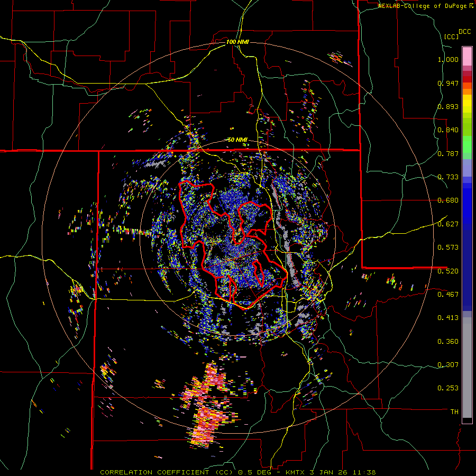Click the Correlation Coefficient caption at bottom
Viewport: 476px width, 476px height.
coord(237,472)
